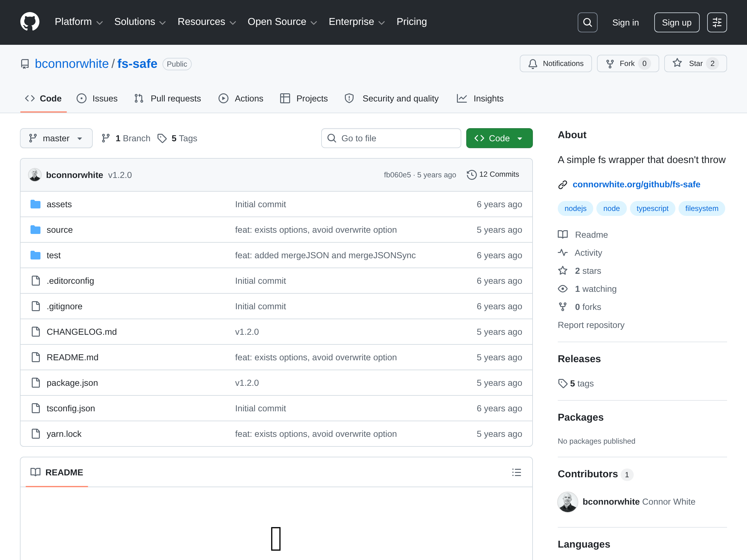Click the Sign up button
The image size is (747, 560).
point(676,22)
